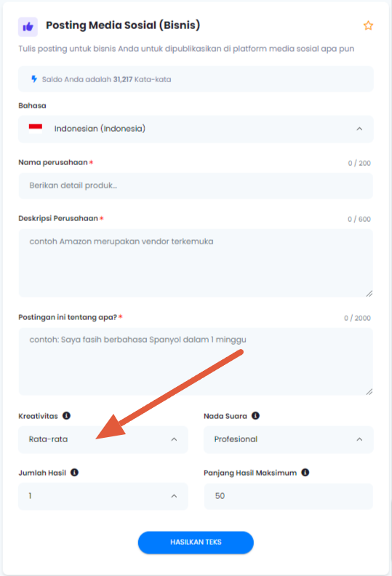The height and width of the screenshot is (576, 392).
Task: Open the Jumlah Hasil dropdown
Action: point(103,496)
